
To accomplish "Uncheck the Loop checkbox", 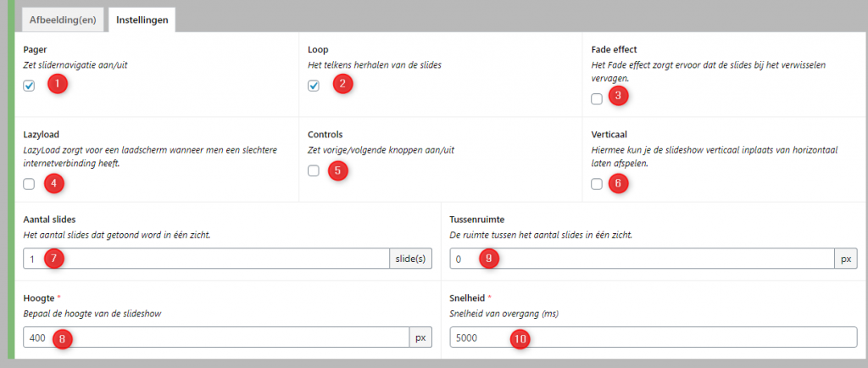I will (x=314, y=86).
